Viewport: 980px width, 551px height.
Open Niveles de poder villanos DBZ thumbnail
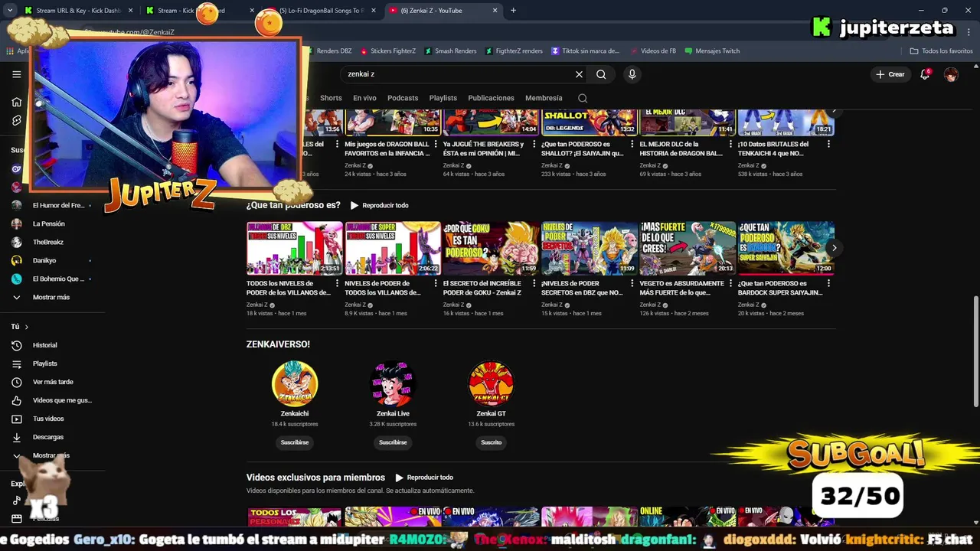point(295,248)
